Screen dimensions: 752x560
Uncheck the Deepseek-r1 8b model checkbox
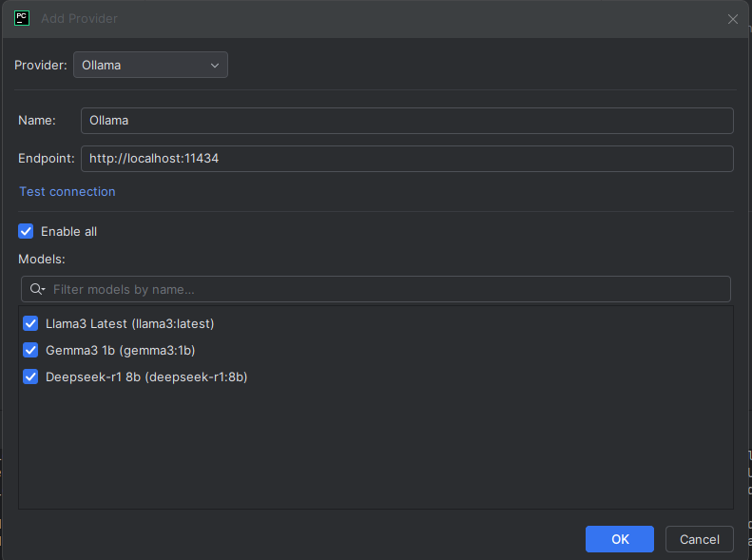point(30,377)
